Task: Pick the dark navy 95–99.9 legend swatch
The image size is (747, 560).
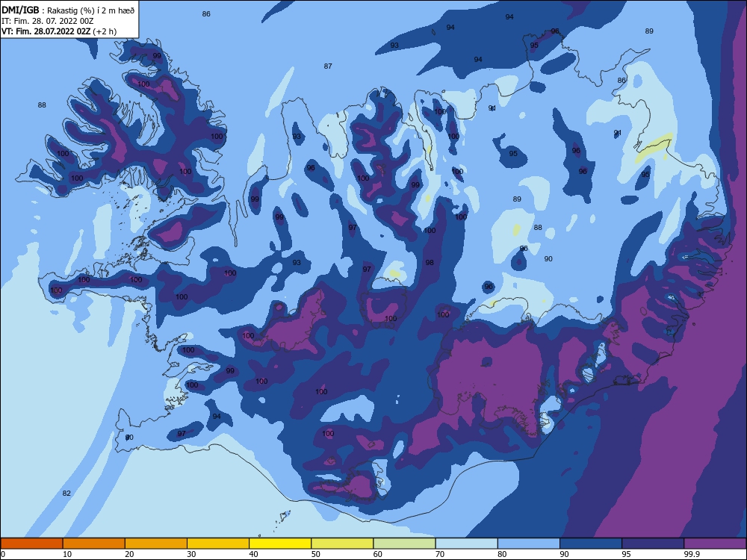Action: tap(653, 544)
